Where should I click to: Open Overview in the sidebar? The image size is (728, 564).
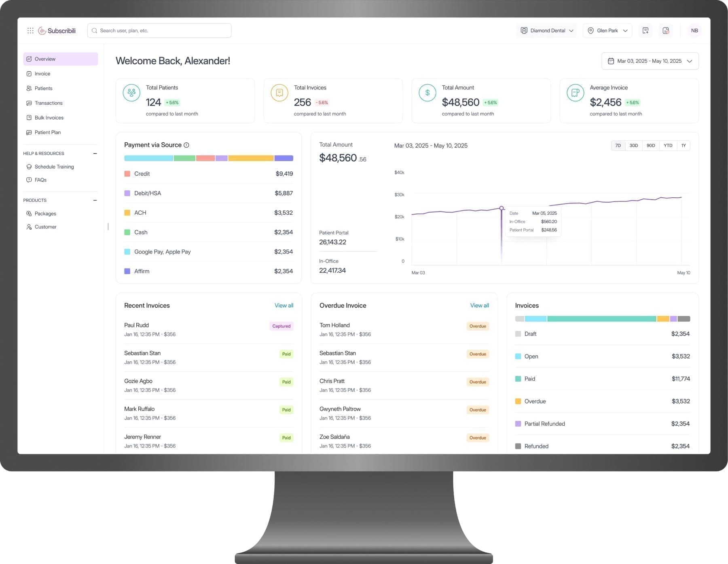click(x=60, y=59)
